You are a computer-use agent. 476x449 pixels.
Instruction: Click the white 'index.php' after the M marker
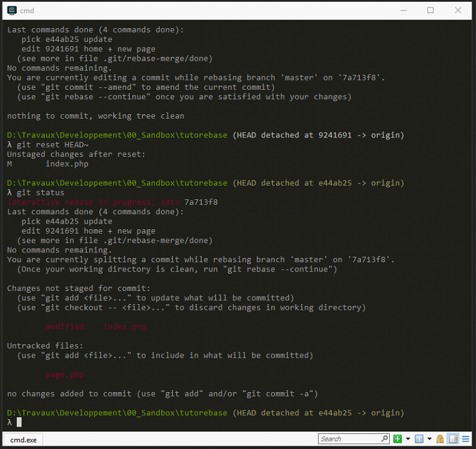67,164
